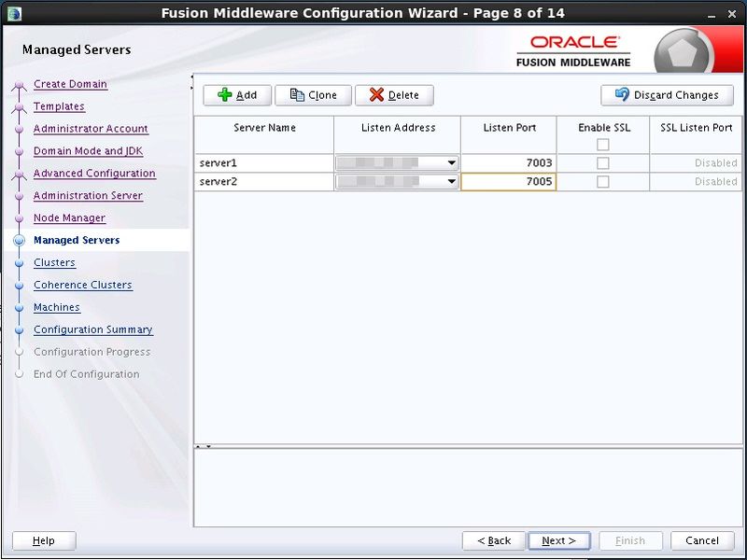Click the Cancel button
The image size is (747, 560).
pyautogui.click(x=702, y=540)
